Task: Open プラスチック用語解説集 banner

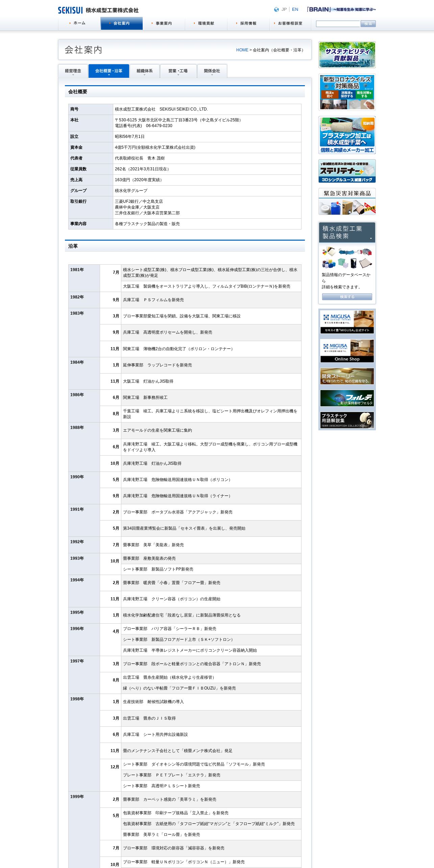Action: 347,420
